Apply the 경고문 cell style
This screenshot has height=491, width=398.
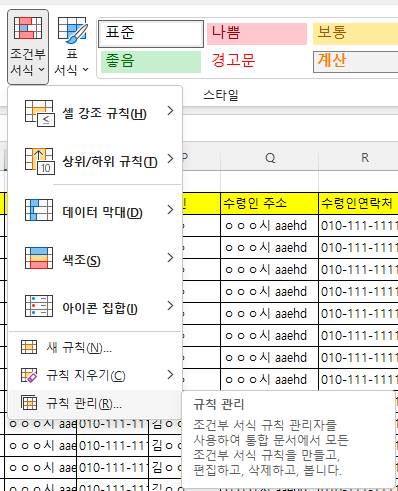click(257, 62)
